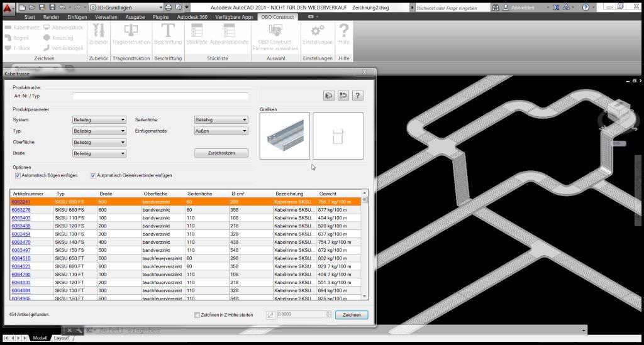Expand the quick access toolbar customize arrow
The width and height of the screenshot is (644, 345).
pos(187,8)
